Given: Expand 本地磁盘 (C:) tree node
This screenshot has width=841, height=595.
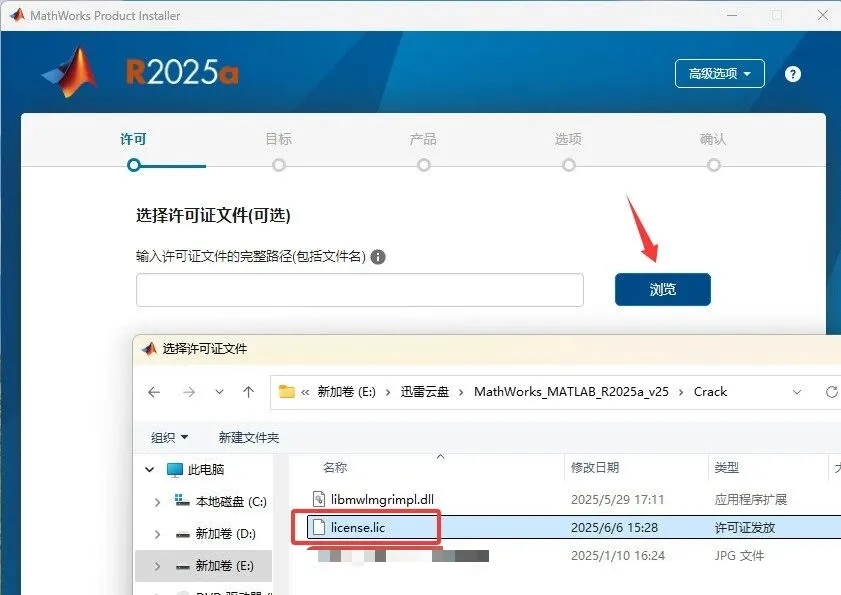Looking at the screenshot, I should (157, 502).
